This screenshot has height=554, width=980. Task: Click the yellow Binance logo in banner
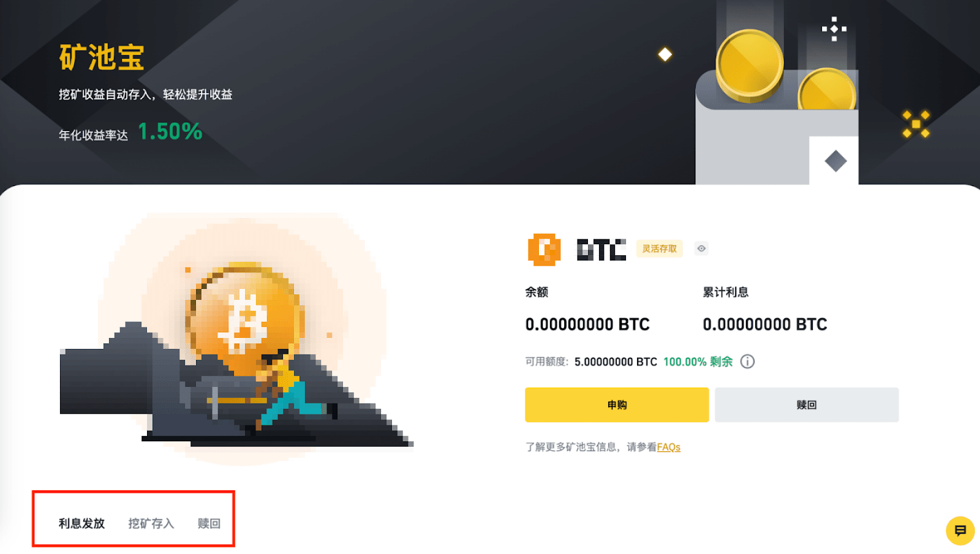tap(916, 124)
